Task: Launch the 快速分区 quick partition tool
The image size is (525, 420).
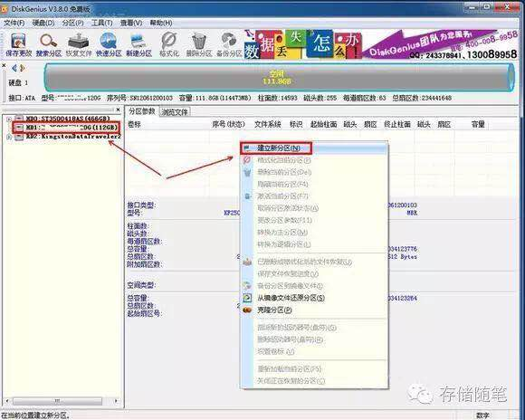Action: point(109,45)
